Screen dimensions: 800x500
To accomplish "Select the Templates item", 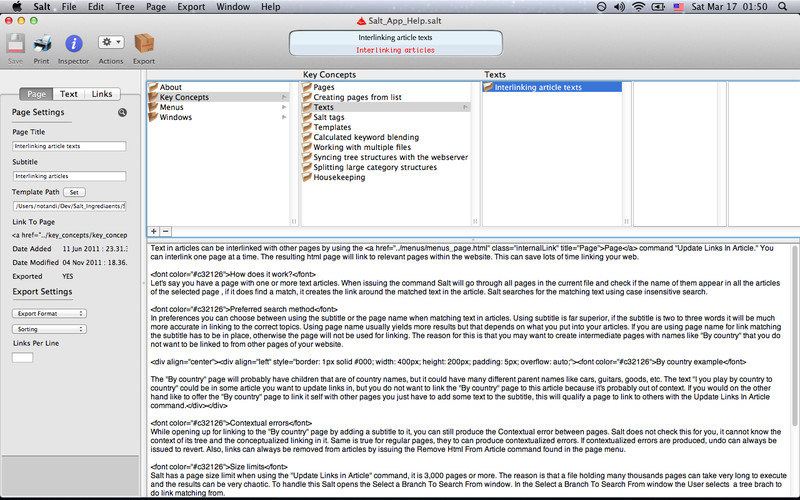I will [332, 127].
